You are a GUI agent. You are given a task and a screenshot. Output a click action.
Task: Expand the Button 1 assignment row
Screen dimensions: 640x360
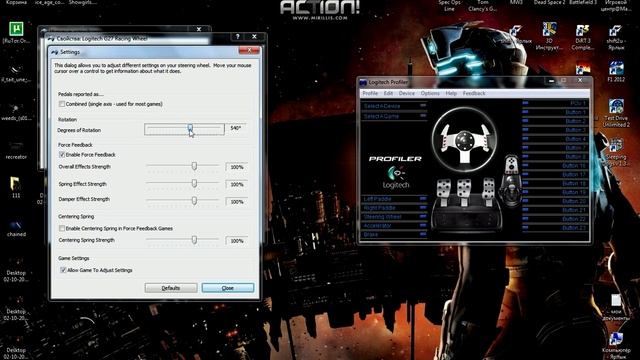pyautogui.click(x=555, y=112)
